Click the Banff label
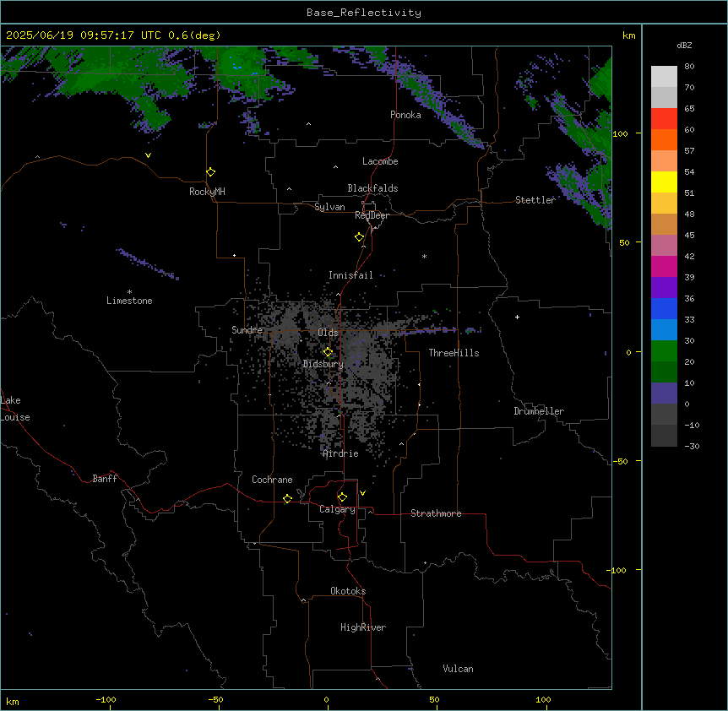 [105, 479]
